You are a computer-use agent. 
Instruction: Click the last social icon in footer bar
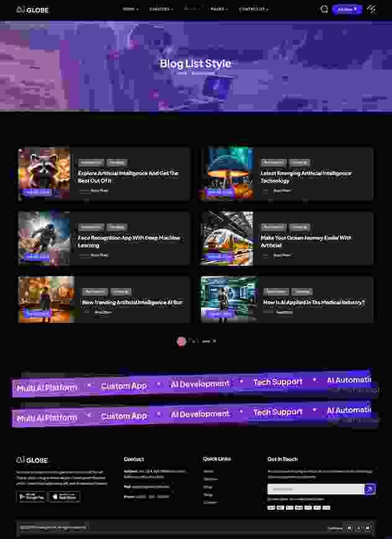coord(367,528)
